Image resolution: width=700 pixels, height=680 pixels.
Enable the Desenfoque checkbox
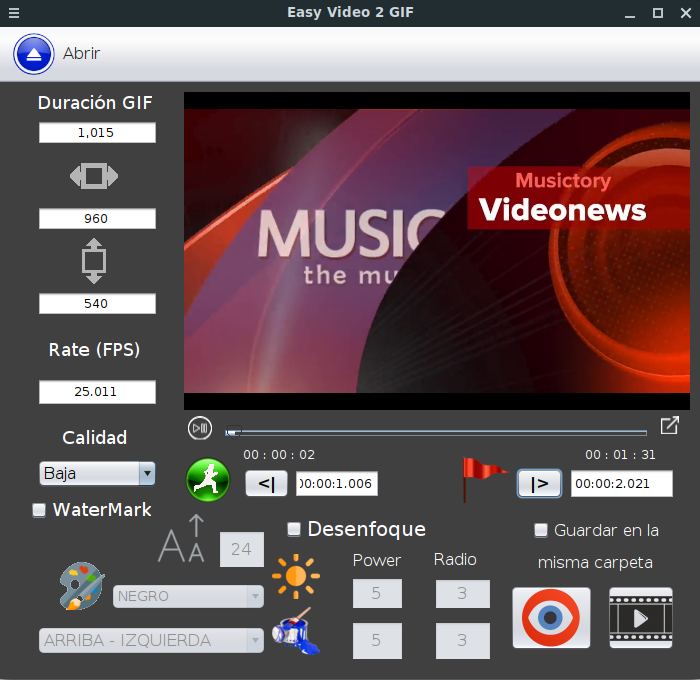pyautogui.click(x=294, y=530)
